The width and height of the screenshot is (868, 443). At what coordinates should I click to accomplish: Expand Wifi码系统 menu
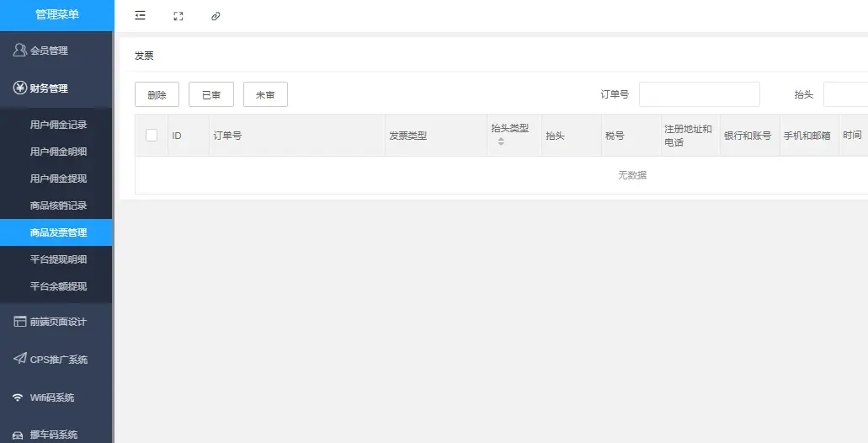(56, 398)
